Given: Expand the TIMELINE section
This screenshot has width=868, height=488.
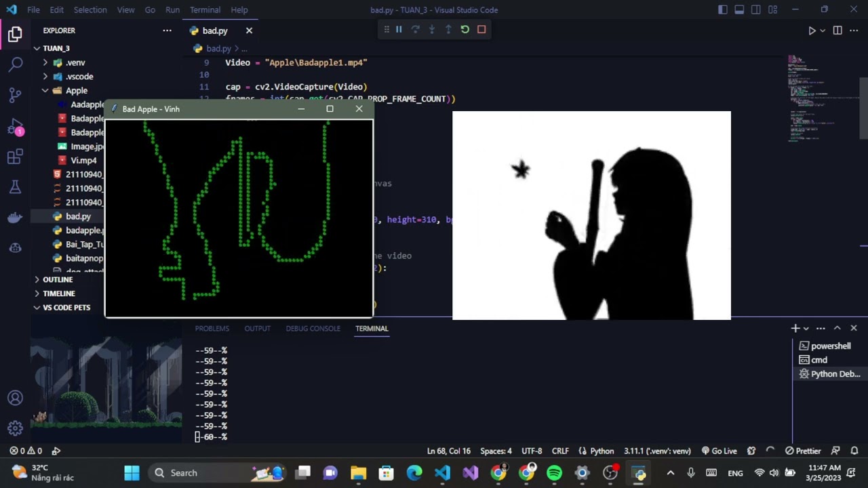Looking at the screenshot, I should coord(59,293).
